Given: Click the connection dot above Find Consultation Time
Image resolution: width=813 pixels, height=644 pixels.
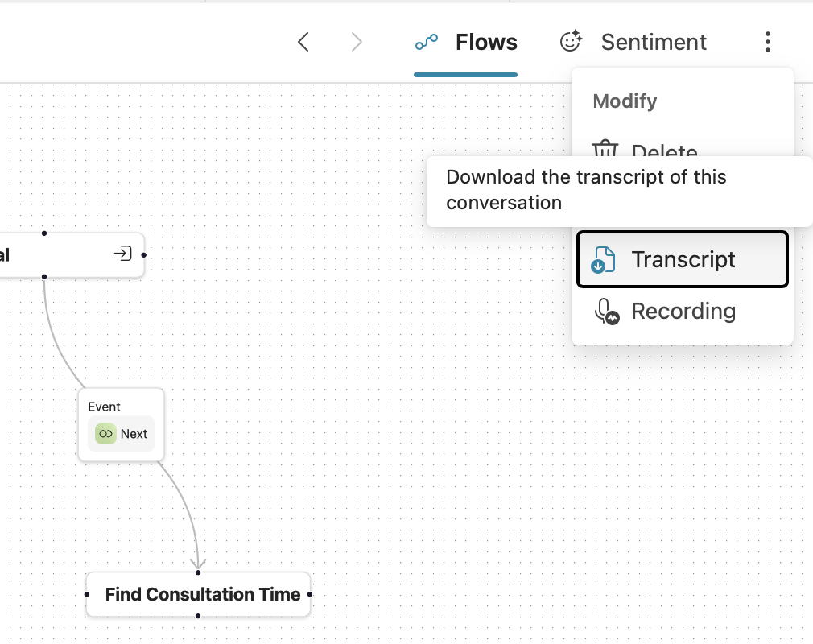Looking at the screenshot, I should (x=198, y=573).
